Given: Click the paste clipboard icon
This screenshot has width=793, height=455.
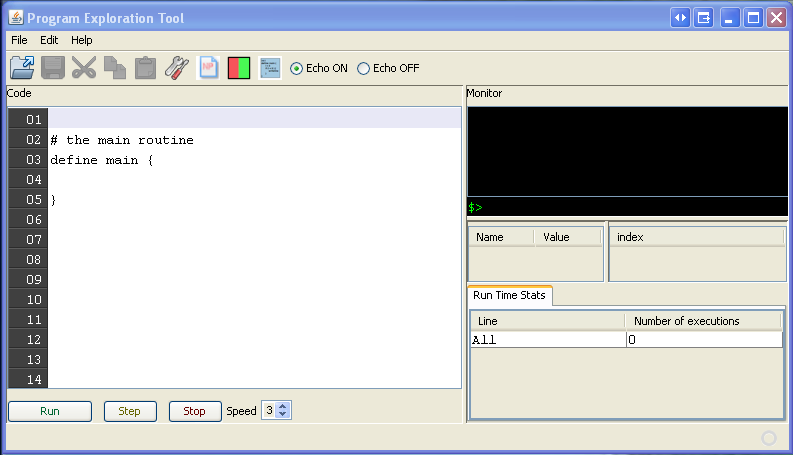Looking at the screenshot, I should click(146, 68).
